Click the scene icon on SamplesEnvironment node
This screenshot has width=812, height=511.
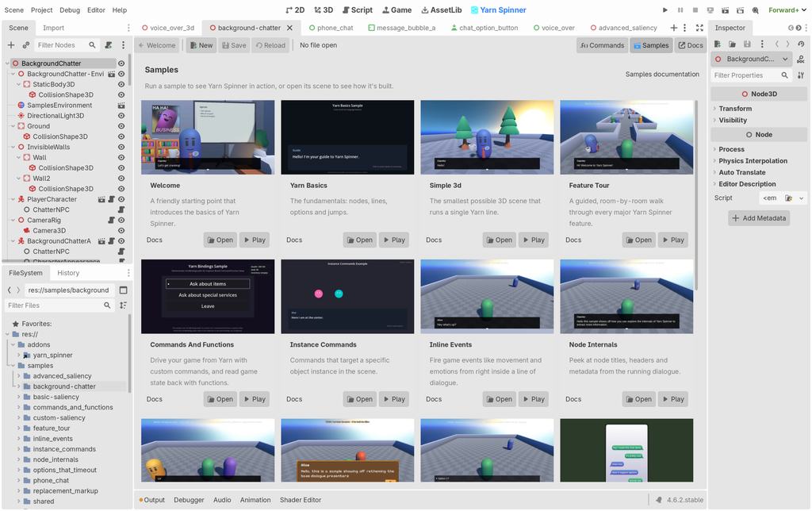coord(121,106)
